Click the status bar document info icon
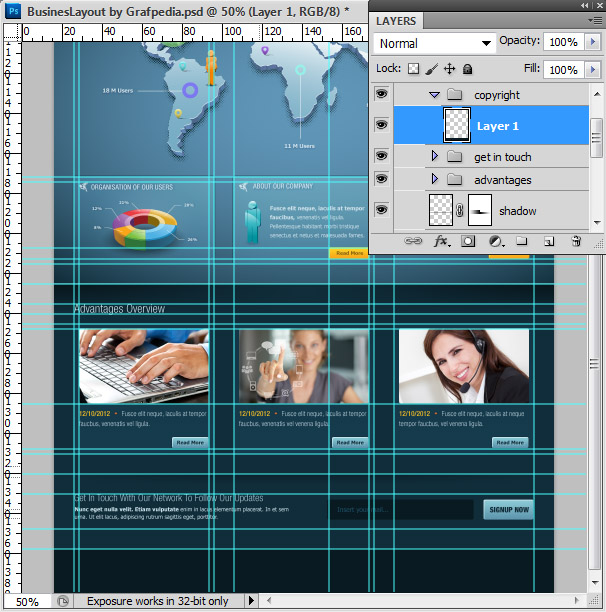This screenshot has width=606, height=612. point(62,601)
